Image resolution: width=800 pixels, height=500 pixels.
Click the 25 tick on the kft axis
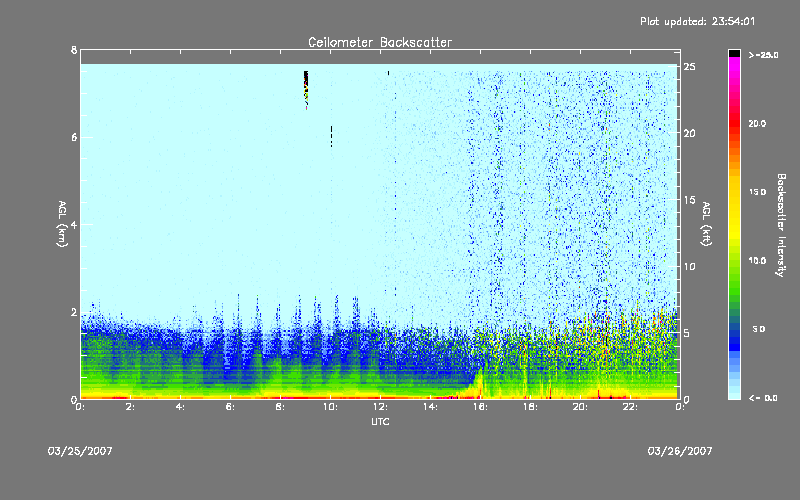point(690,67)
